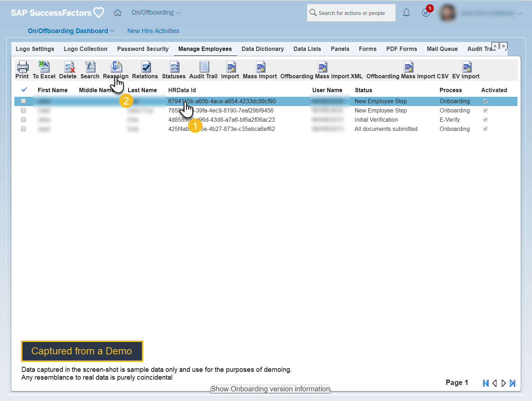532x401 pixels.
Task: Select the Manage Employees tab
Action: (x=205, y=49)
